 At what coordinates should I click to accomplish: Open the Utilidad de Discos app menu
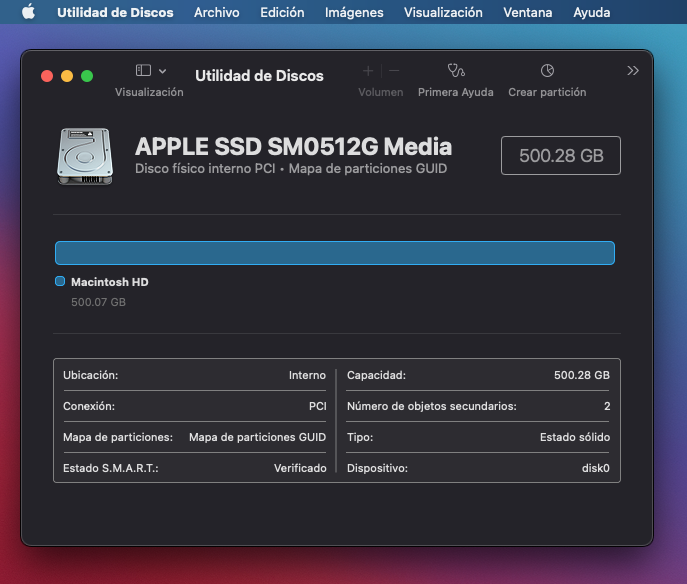click(x=115, y=12)
